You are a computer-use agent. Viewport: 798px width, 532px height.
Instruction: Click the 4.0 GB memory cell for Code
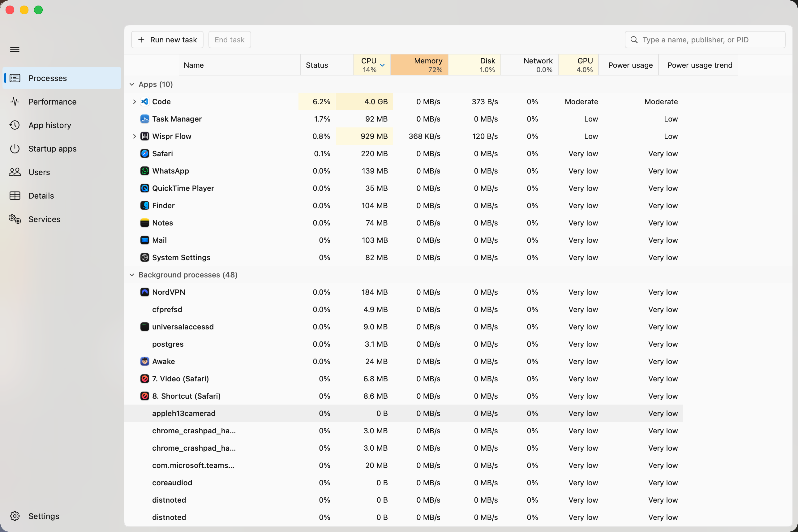tap(365, 101)
